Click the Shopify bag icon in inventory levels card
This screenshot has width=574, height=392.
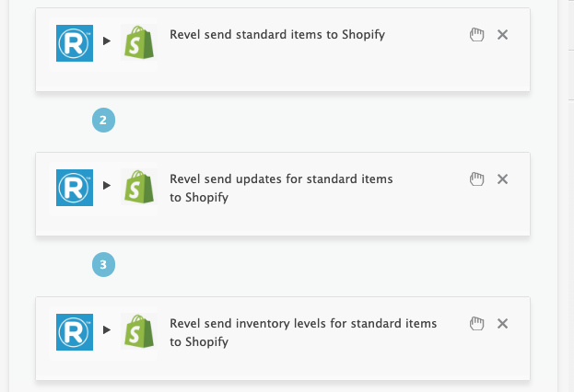pos(139,331)
